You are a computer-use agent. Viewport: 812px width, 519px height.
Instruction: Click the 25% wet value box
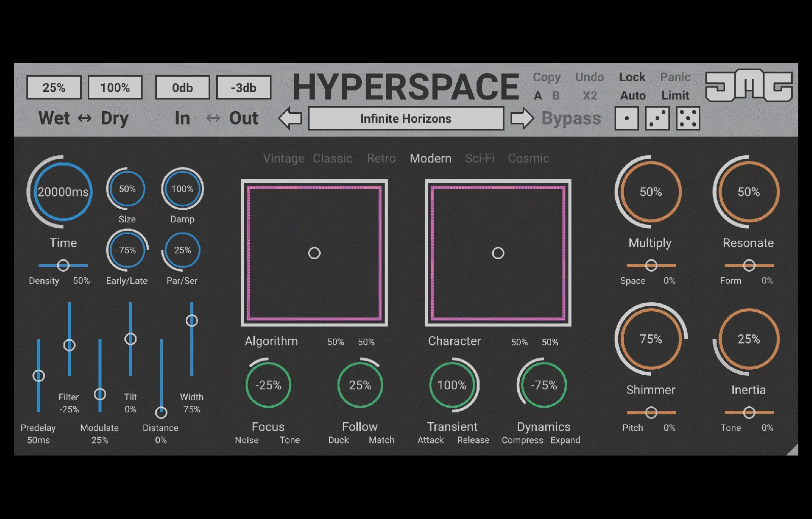tap(54, 88)
